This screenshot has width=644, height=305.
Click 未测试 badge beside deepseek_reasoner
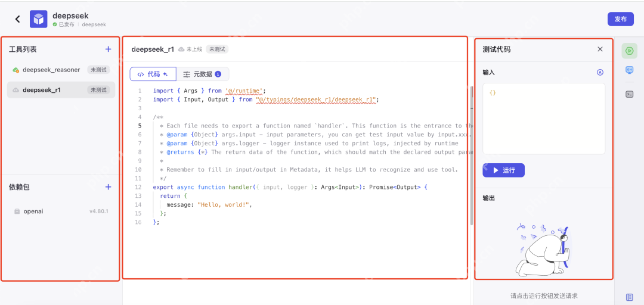pyautogui.click(x=98, y=70)
